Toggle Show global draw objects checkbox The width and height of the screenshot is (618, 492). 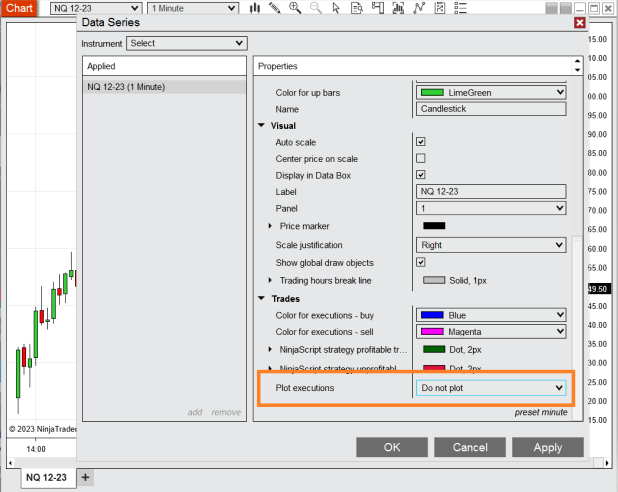421,262
